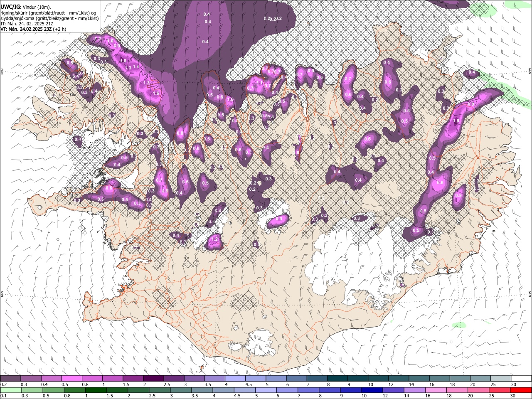The height and width of the screenshot is (399, 532).
Task: Select the palest green 0.1–0.3 rain swatch
Action: (x=11, y=390)
